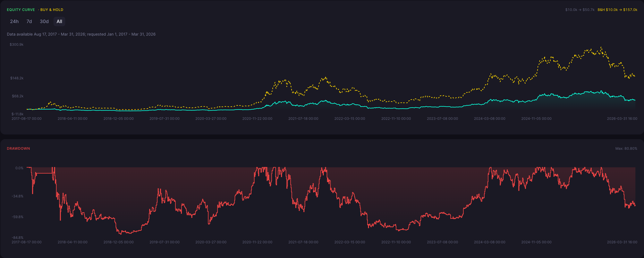The image size is (644, 258).
Task: Click drawdown chart date 2023-07-08 00:00
Action: pos(443,242)
